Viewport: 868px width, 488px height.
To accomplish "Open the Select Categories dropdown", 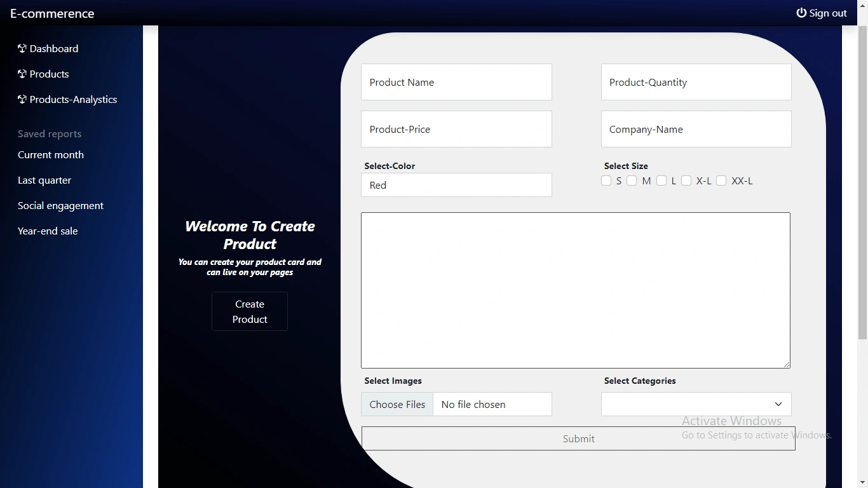I will pos(696,404).
